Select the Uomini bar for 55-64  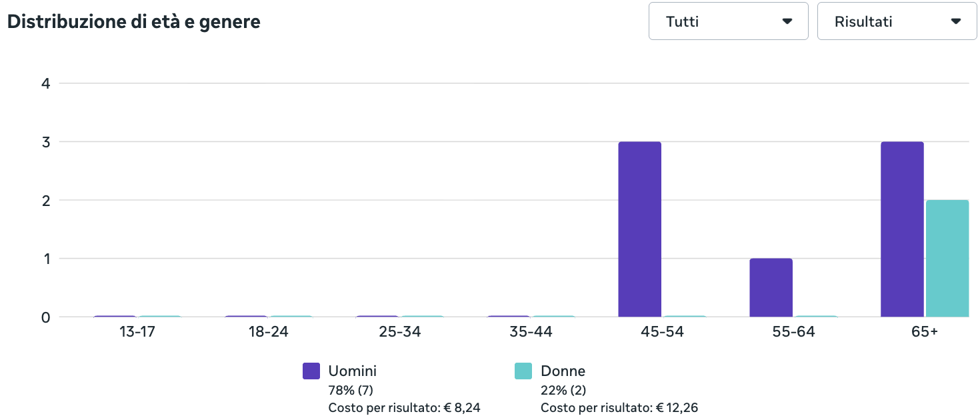coord(771,287)
